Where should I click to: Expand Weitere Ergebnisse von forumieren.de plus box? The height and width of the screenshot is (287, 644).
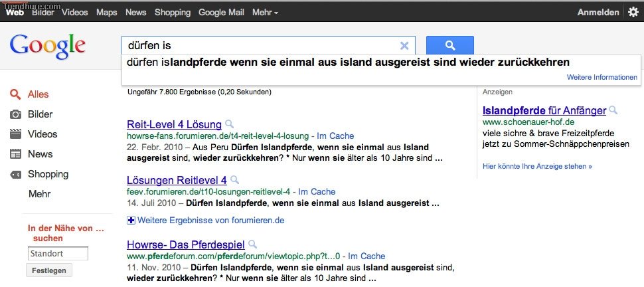pos(131,220)
